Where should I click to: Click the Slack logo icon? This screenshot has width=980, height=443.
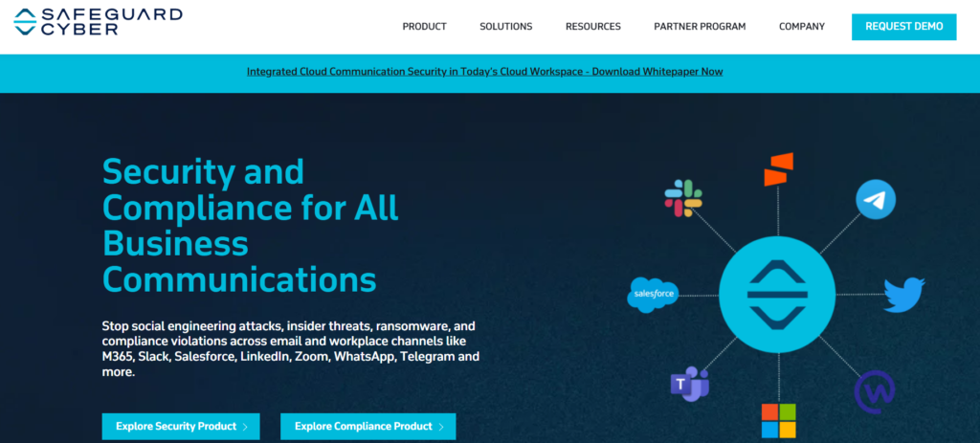point(683,199)
